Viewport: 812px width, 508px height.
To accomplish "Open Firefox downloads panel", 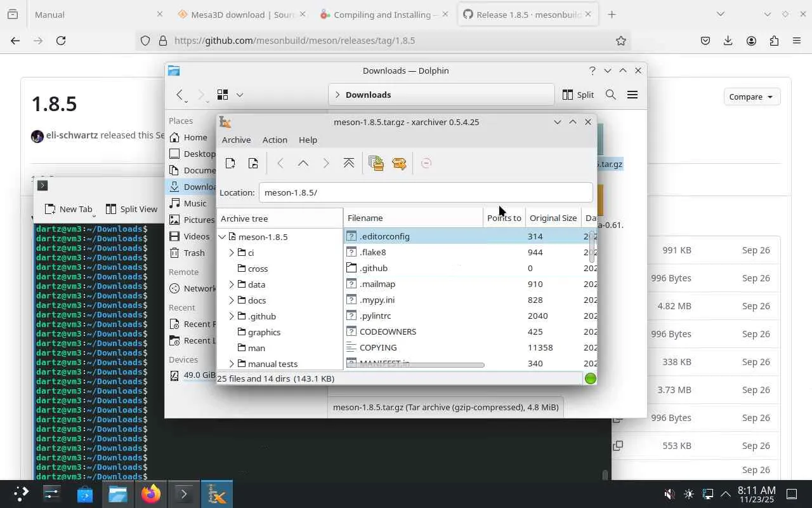I will [x=728, y=41].
